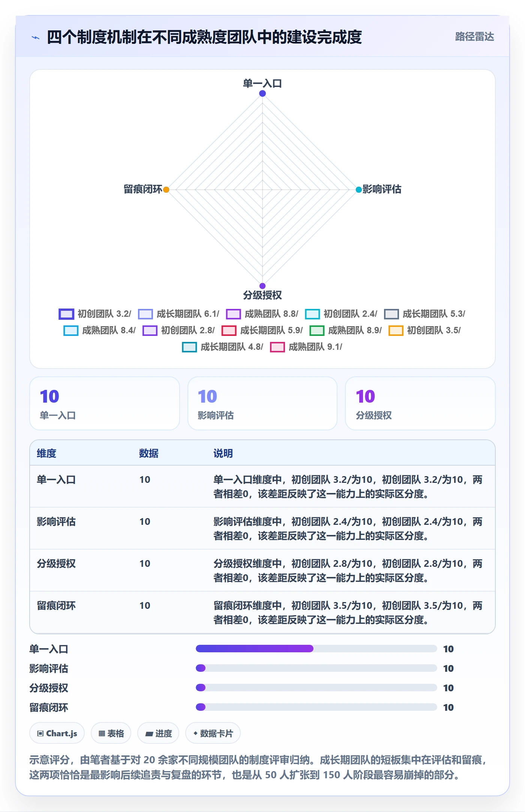Toggle the 初创团队 3.2/ legend series
The image size is (525, 812).
[95, 314]
